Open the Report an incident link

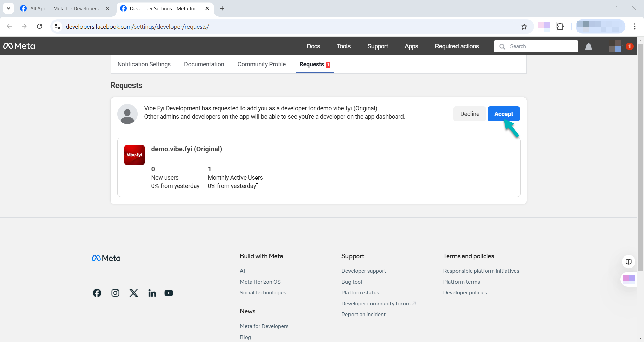[364, 315]
